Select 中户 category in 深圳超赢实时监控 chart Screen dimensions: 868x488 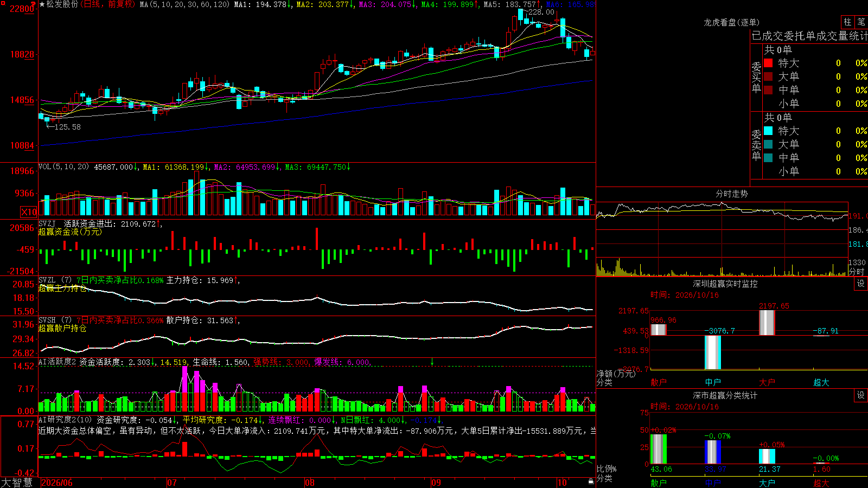point(713,382)
